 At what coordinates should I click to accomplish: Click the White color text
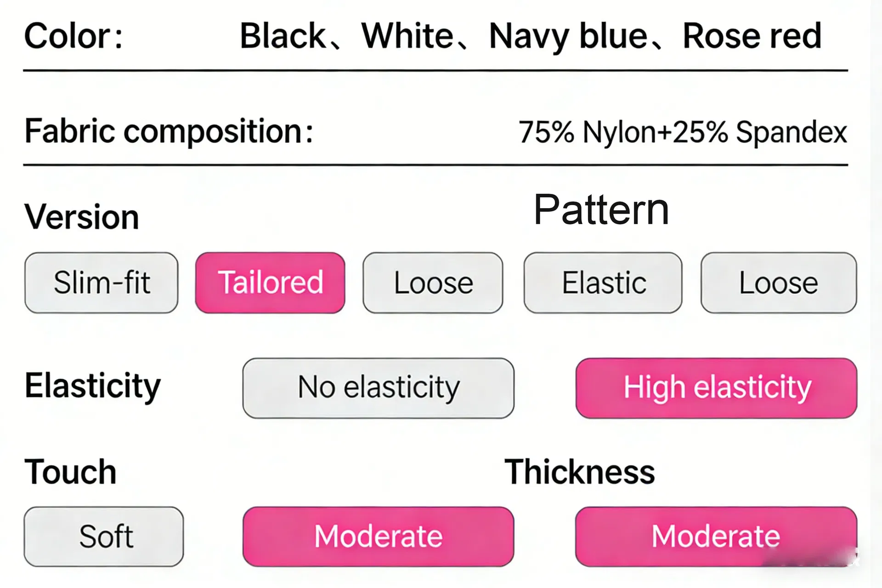407,36
